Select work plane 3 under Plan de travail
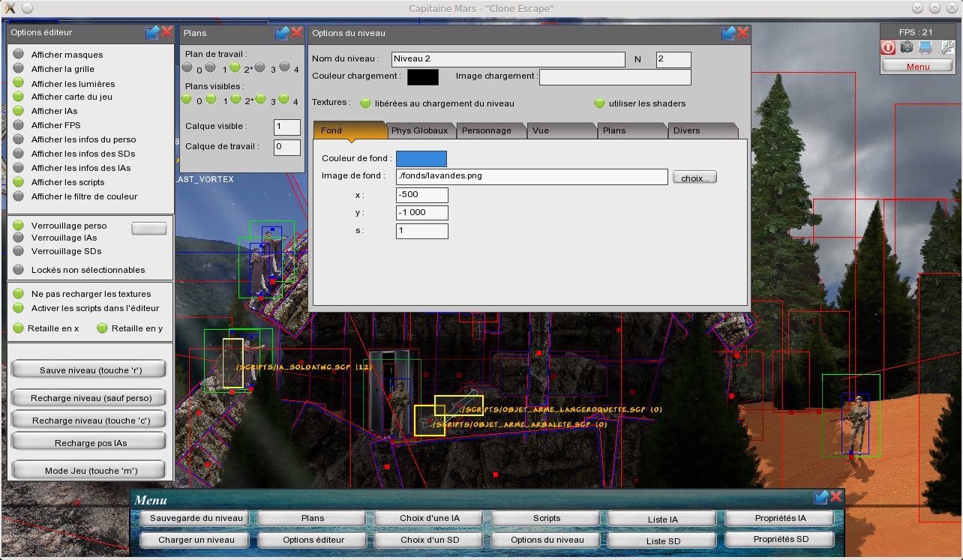The image size is (963, 560). pos(259,67)
